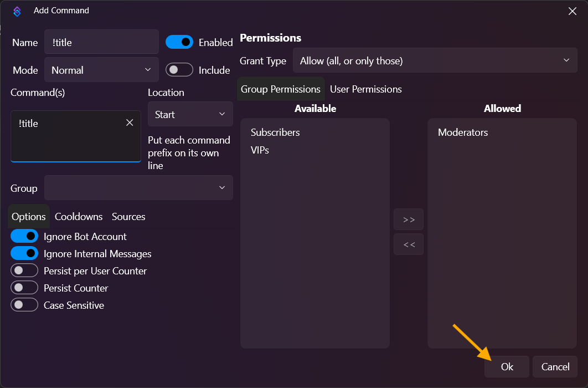Switch to the Cooldowns tab
588x388 pixels.
coord(79,217)
